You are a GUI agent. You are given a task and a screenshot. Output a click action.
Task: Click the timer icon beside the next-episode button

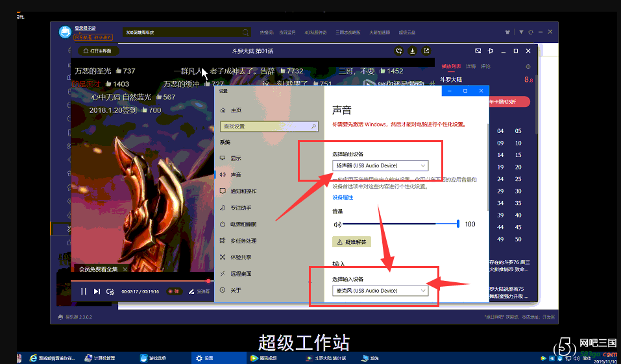(x=110, y=291)
